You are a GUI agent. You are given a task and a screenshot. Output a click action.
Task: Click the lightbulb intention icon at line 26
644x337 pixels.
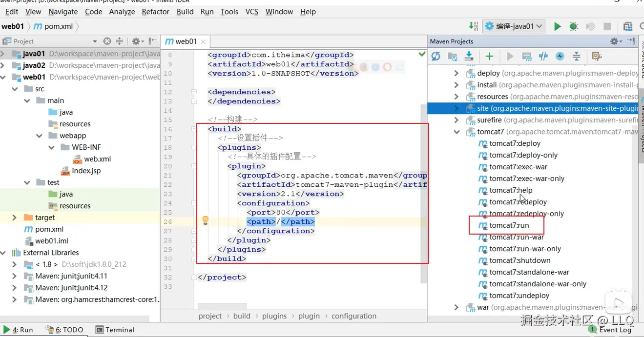pos(206,220)
